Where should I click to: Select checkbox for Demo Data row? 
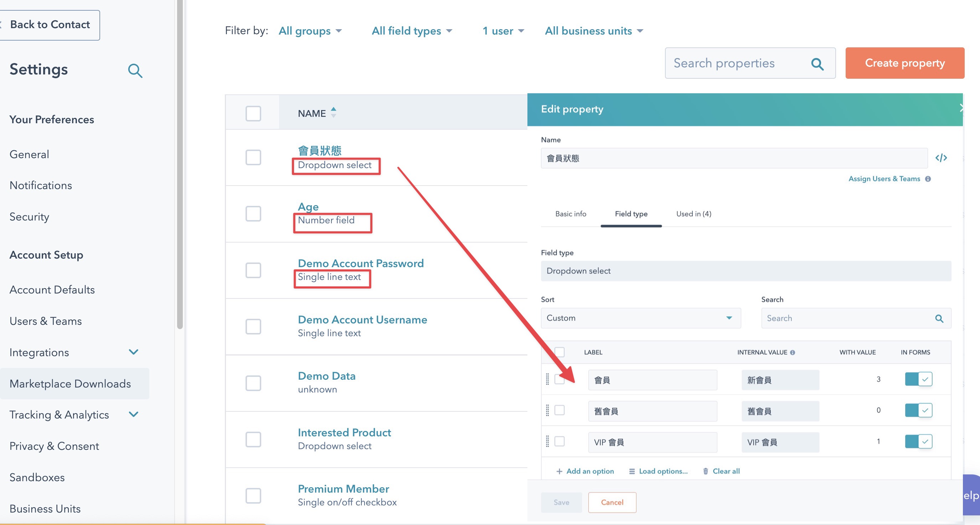253,383
